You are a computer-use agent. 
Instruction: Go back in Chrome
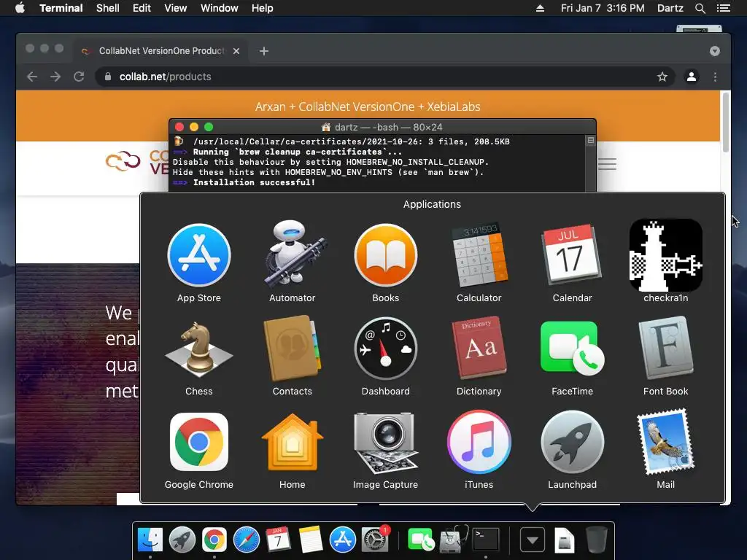coord(32,77)
